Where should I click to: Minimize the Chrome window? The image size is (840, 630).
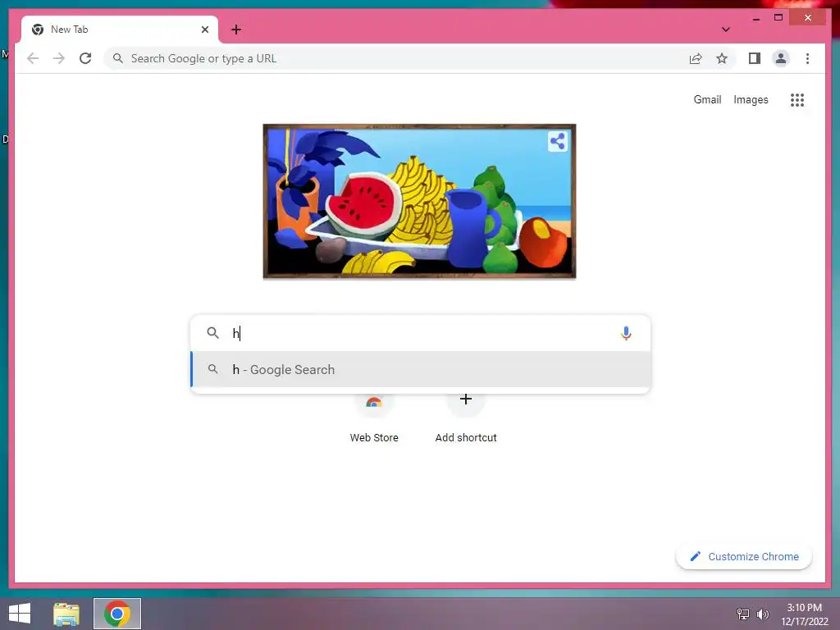756,19
